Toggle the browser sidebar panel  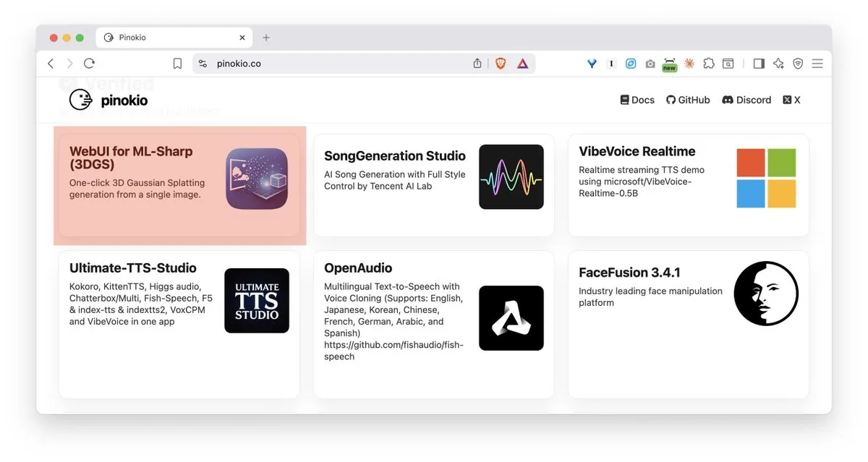pos(759,64)
